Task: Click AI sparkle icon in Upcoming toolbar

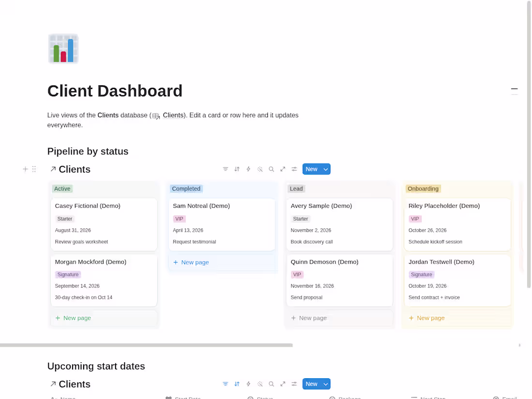Action: pos(260,384)
